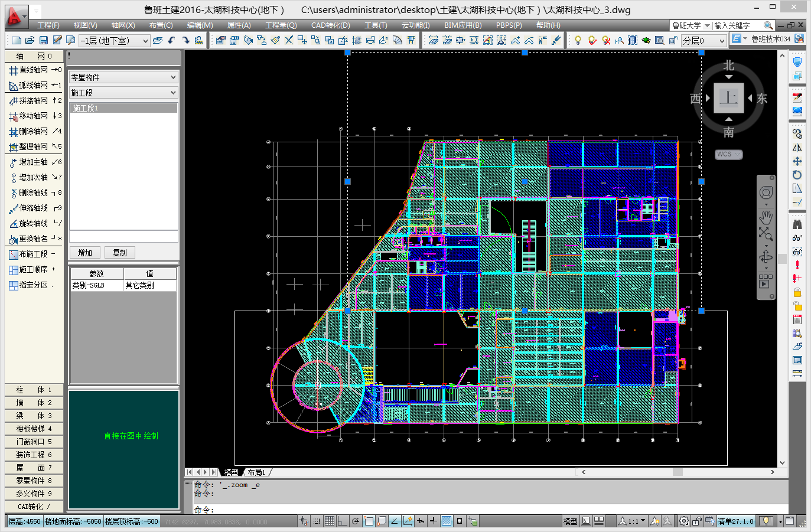Open the floor dropdown -1层(地下室)
The image size is (811, 532).
coord(115,40)
